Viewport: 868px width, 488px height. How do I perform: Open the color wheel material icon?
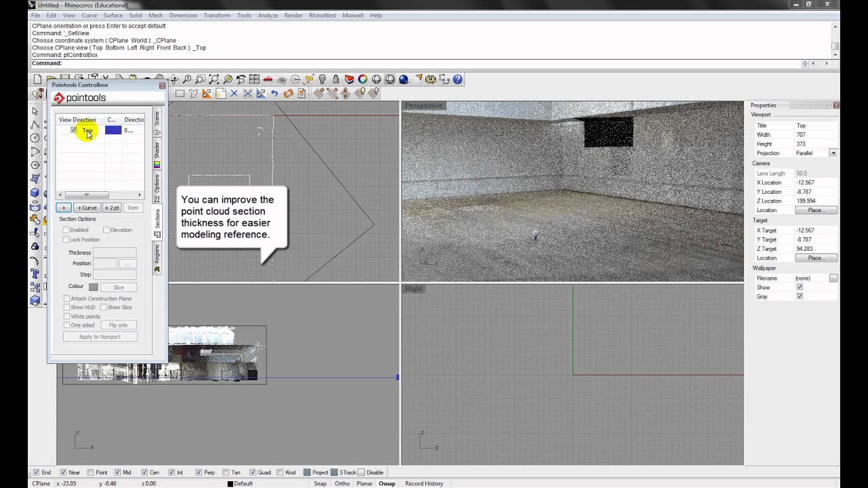[x=363, y=80]
